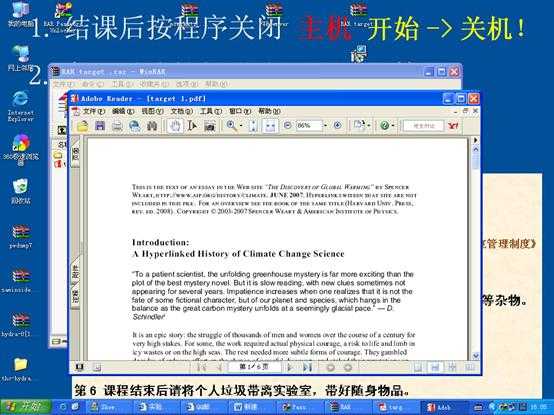
Task: Switch to the RAR taskbar button
Action: pyautogui.click(x=347, y=407)
